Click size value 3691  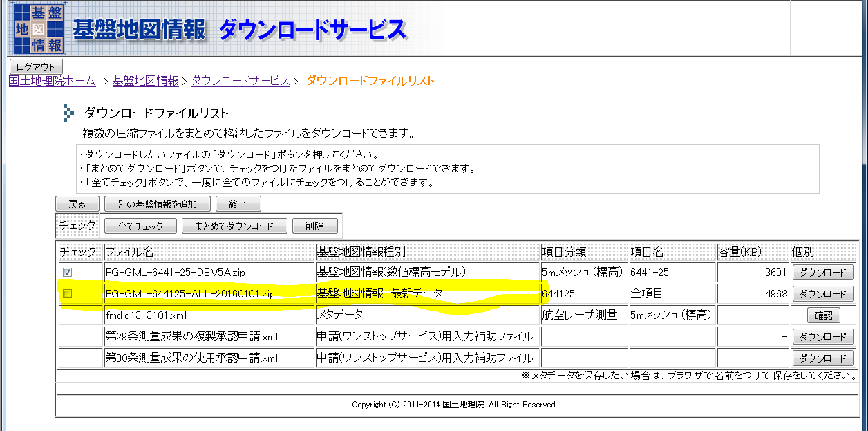[x=775, y=273]
